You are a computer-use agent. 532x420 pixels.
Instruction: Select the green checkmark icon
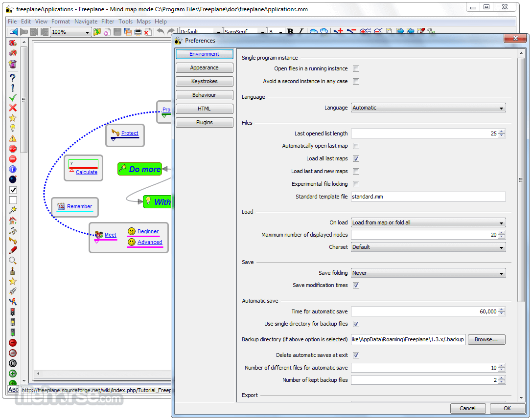pyautogui.click(x=13, y=98)
